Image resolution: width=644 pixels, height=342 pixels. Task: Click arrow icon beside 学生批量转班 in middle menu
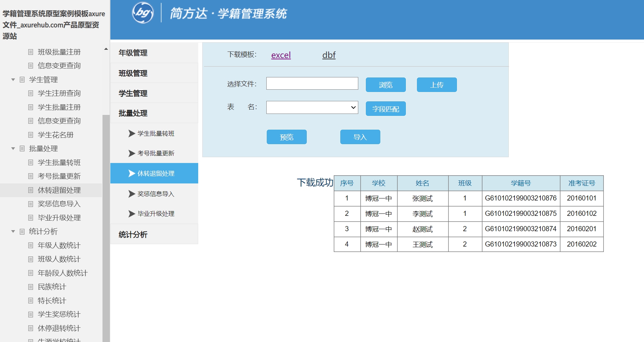131,133
